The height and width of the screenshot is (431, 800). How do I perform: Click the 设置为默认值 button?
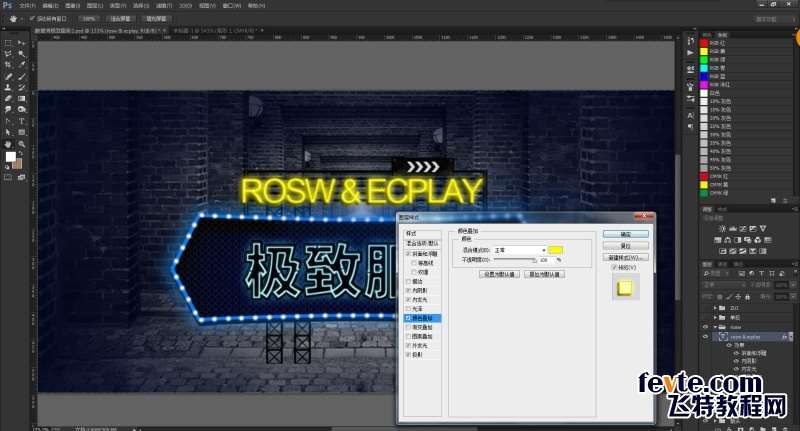tap(499, 274)
